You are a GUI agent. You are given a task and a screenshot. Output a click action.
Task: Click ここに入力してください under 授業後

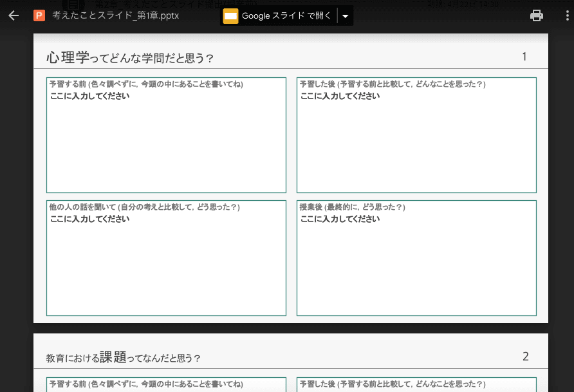[340, 219]
